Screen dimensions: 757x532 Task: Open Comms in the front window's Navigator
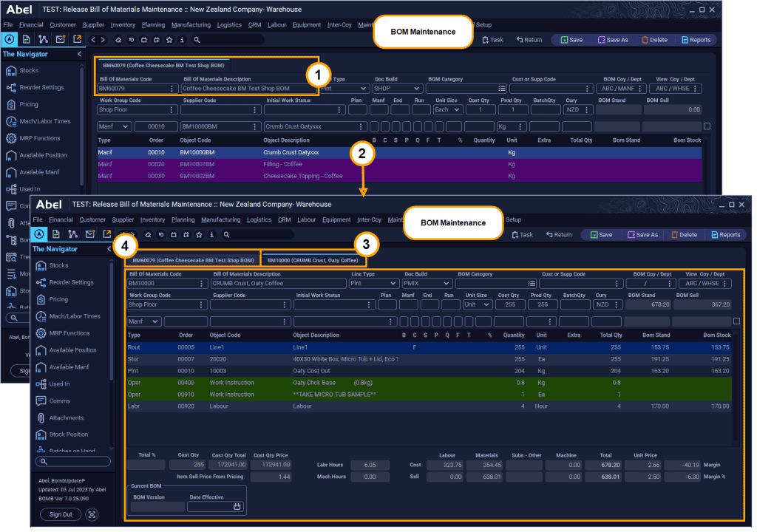[x=59, y=401]
